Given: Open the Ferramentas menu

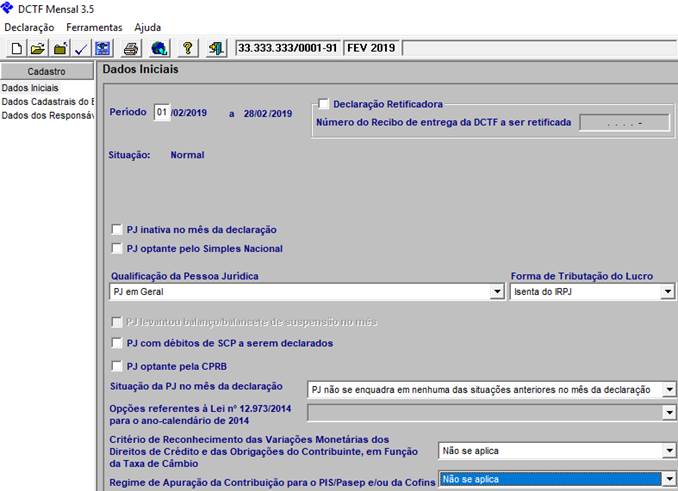Looking at the screenshot, I should [94, 27].
